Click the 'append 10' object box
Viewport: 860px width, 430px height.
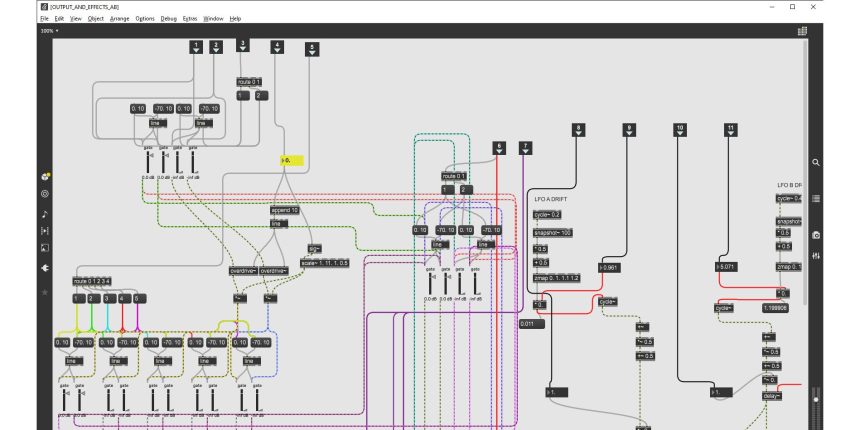(x=284, y=211)
